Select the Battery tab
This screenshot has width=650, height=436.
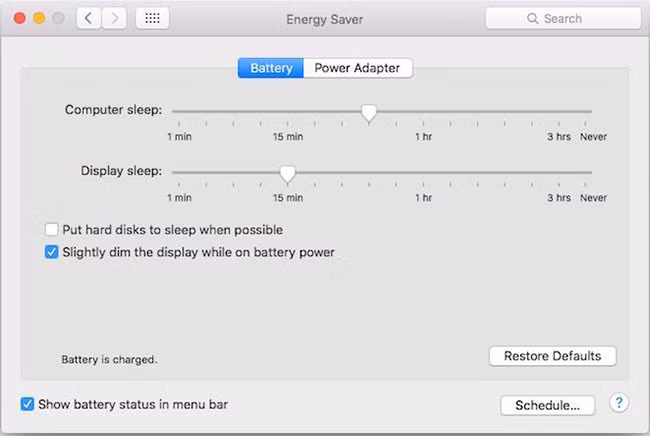pos(270,68)
